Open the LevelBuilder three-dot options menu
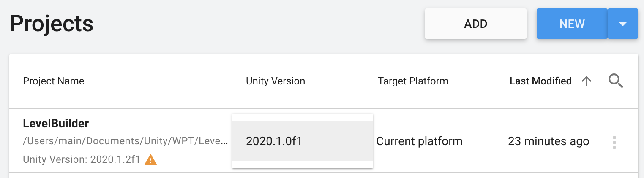The height and width of the screenshot is (178, 644). [x=614, y=142]
